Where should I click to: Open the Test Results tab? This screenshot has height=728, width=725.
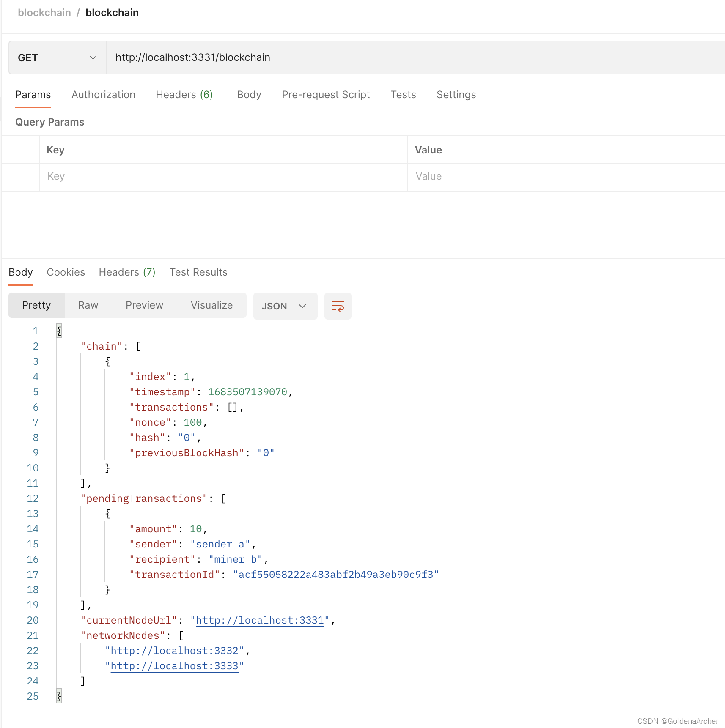198,272
